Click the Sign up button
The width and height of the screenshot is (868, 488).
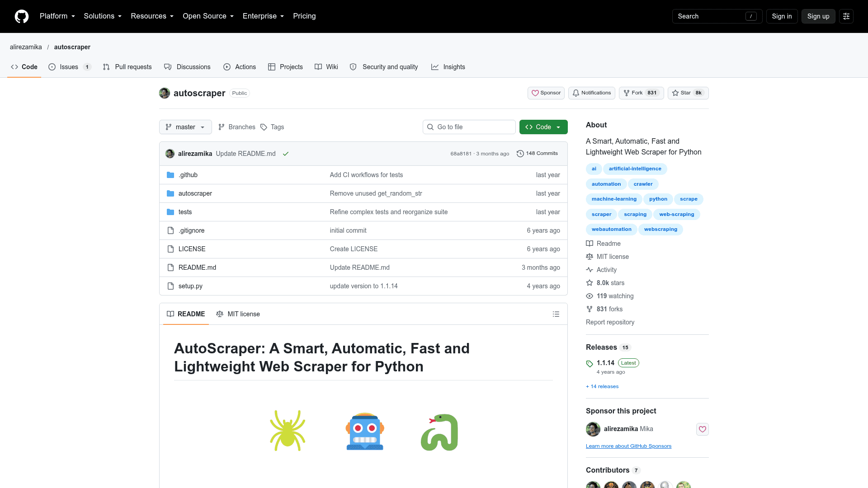coord(818,16)
